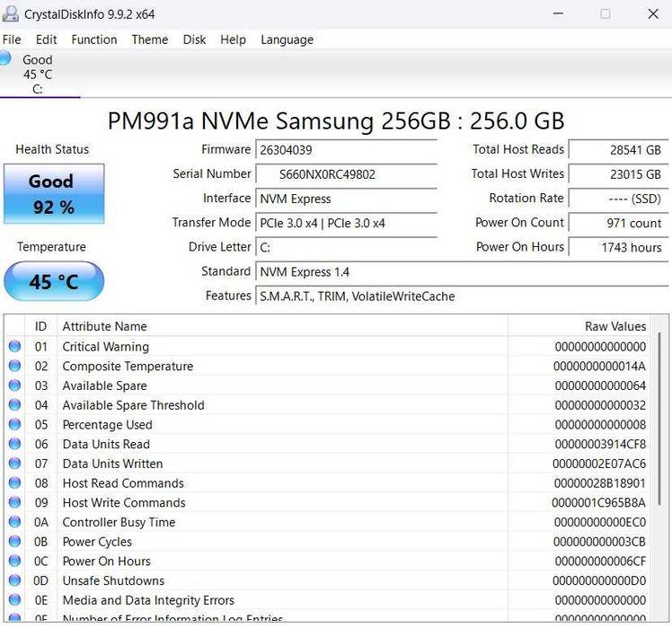
Task: Click the PM991a NVMe Samsung 256GB drive title
Action: 336,121
